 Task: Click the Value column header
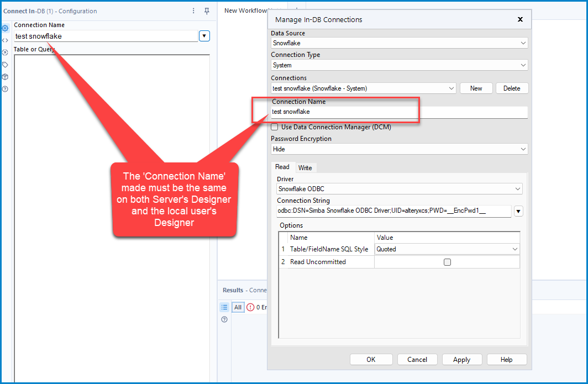tap(447, 238)
